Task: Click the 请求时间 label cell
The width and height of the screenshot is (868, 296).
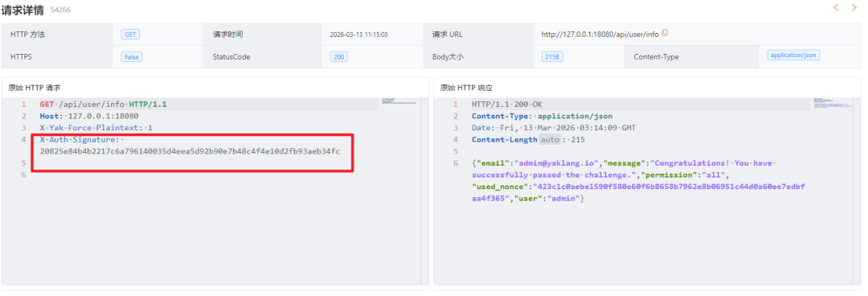Action: point(263,35)
